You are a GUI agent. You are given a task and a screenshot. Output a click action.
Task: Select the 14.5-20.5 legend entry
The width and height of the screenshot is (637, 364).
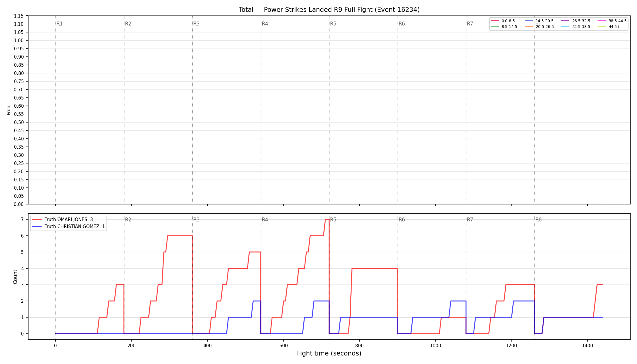pyautogui.click(x=539, y=21)
